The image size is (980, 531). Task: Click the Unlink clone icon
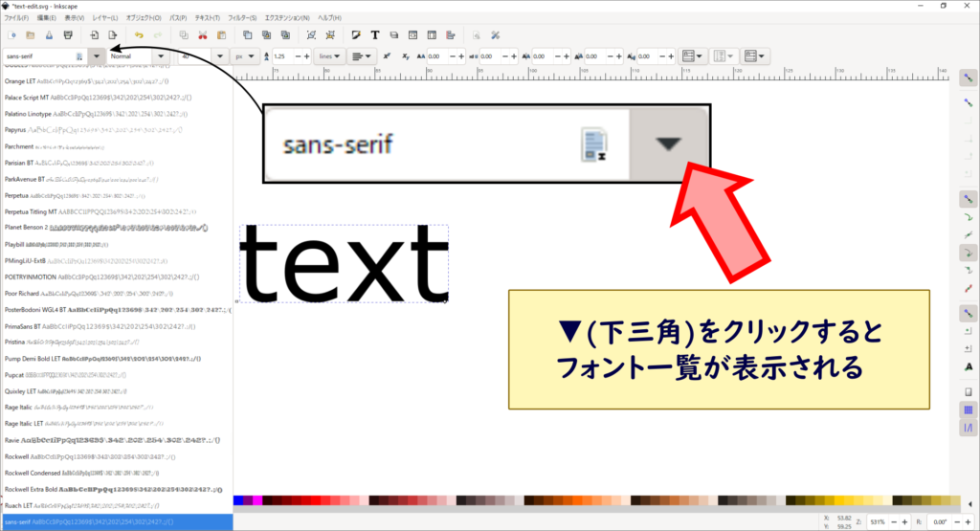click(285, 35)
